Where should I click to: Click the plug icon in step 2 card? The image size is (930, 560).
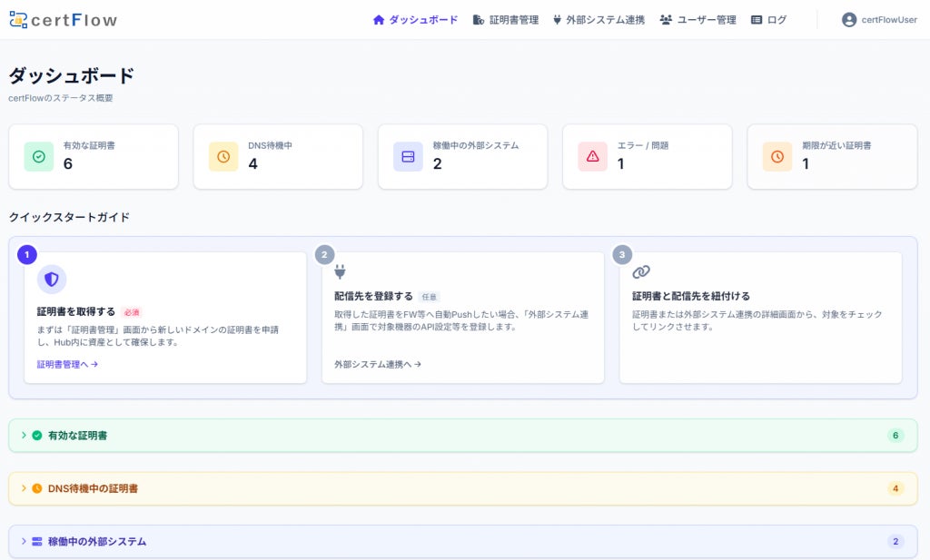click(340, 272)
